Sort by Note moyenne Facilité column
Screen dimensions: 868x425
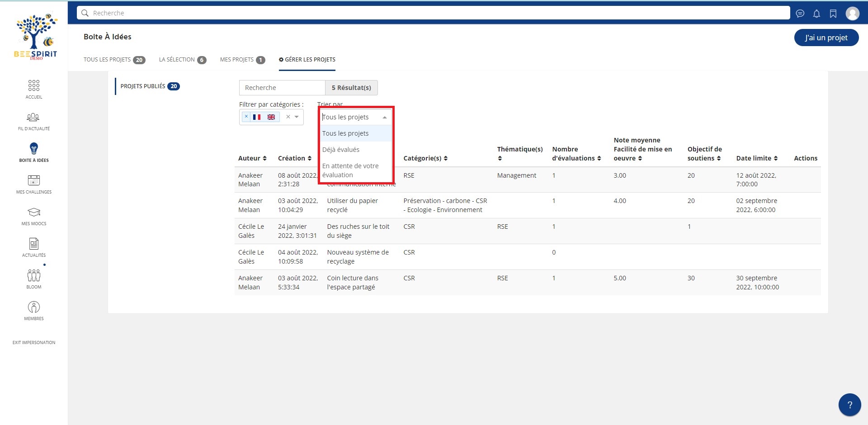point(643,149)
